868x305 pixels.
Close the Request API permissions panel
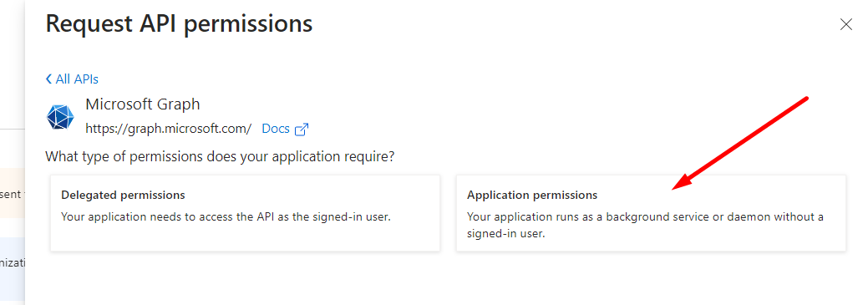(845, 24)
